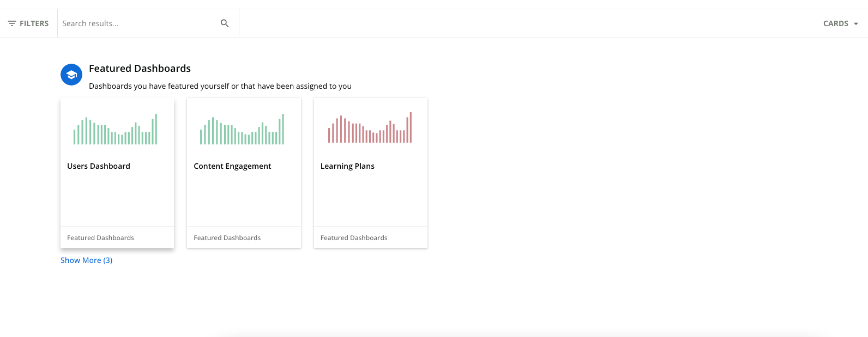Click the Featured Dashboards section heading
The width and height of the screenshot is (868, 337).
point(140,69)
